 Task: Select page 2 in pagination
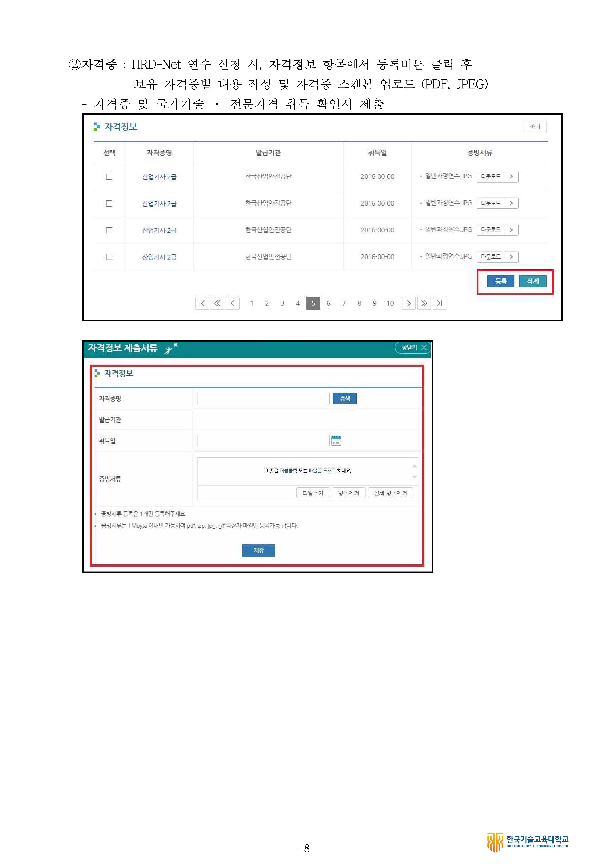(x=267, y=303)
